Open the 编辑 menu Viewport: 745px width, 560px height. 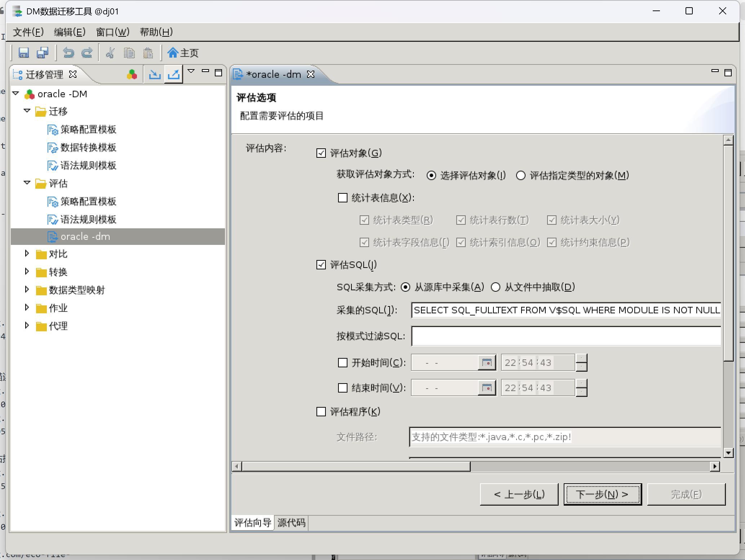[70, 32]
